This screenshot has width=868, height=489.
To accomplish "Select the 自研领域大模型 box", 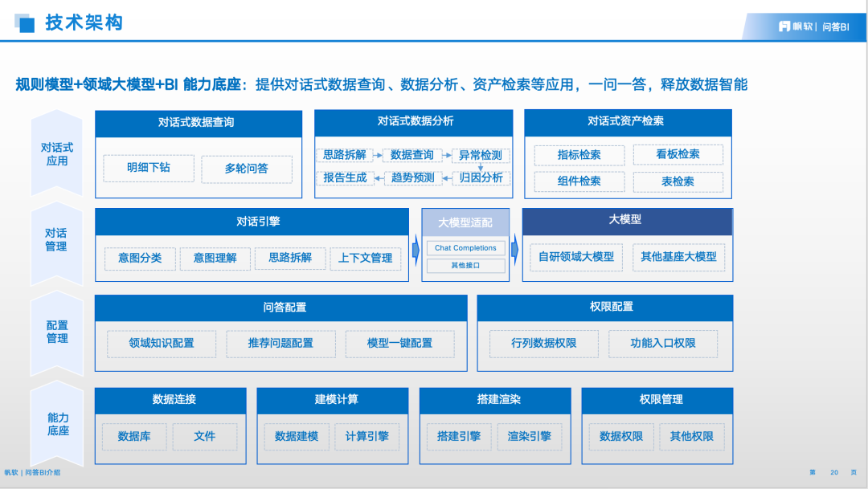I will pos(576,257).
